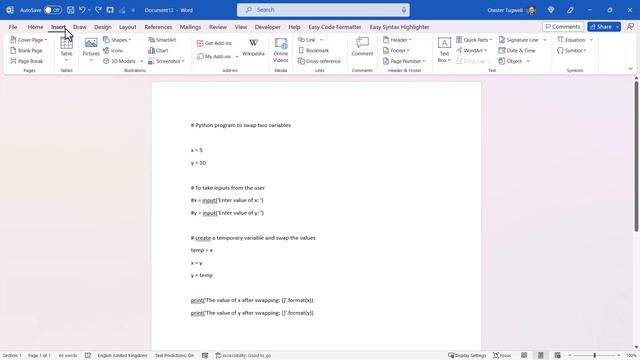Open the Developer tab
640x360 pixels.
(x=267, y=27)
